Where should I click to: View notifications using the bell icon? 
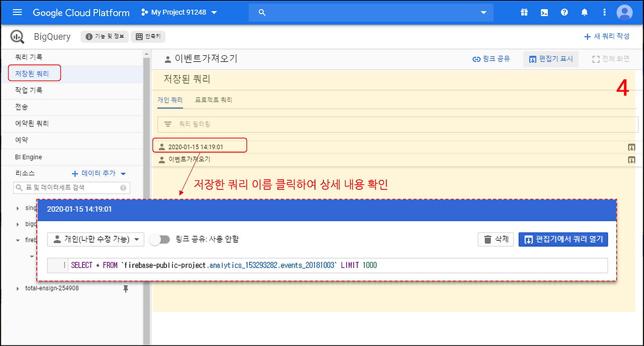tap(584, 12)
